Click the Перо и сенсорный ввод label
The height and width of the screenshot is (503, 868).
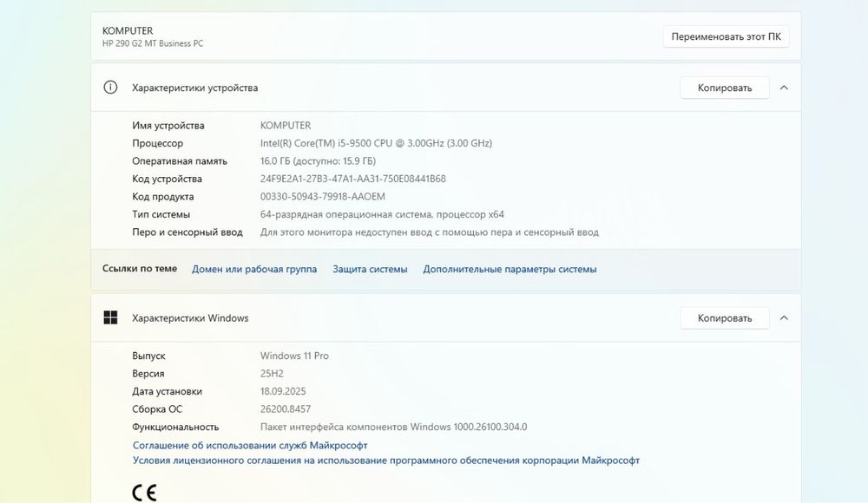pos(187,232)
